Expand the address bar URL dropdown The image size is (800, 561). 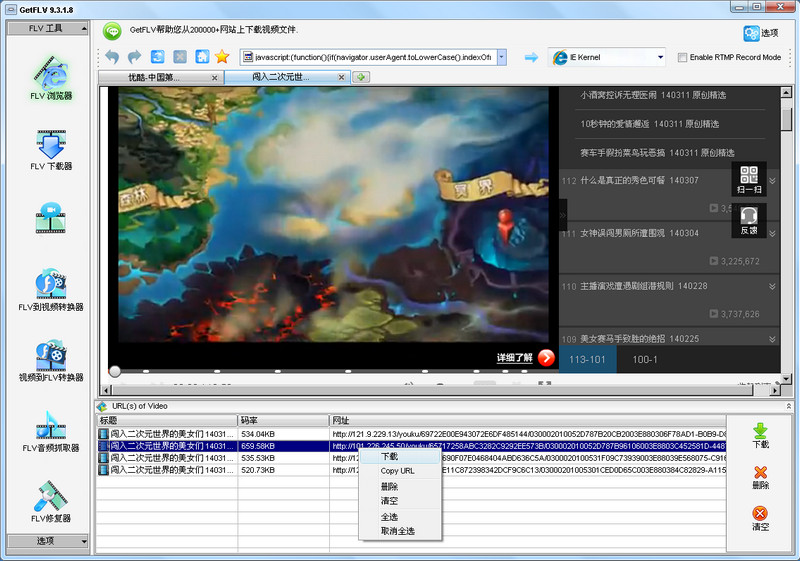coord(501,58)
